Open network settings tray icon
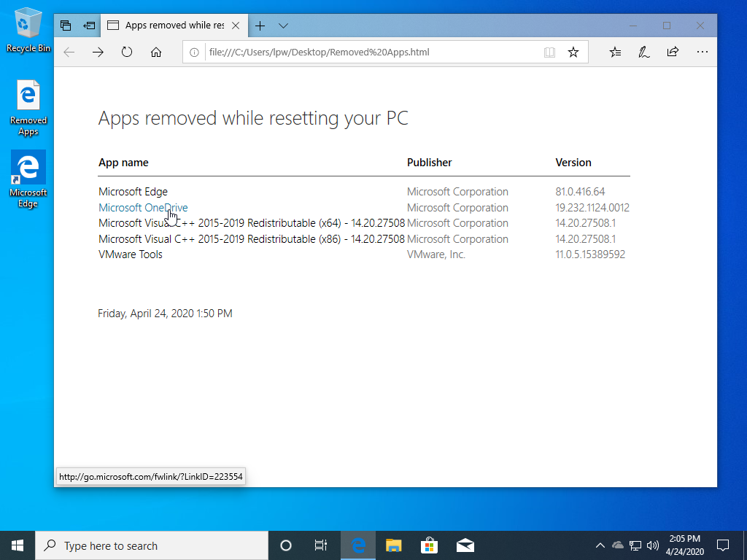The width and height of the screenshot is (747, 560). tap(635, 545)
